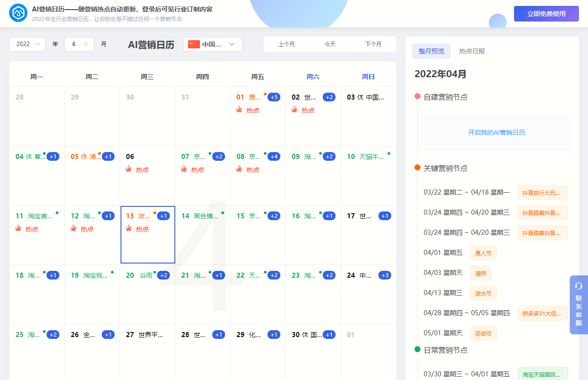The height and width of the screenshot is (380, 588).
Task: Select the 整月预览 tab
Action: point(431,51)
